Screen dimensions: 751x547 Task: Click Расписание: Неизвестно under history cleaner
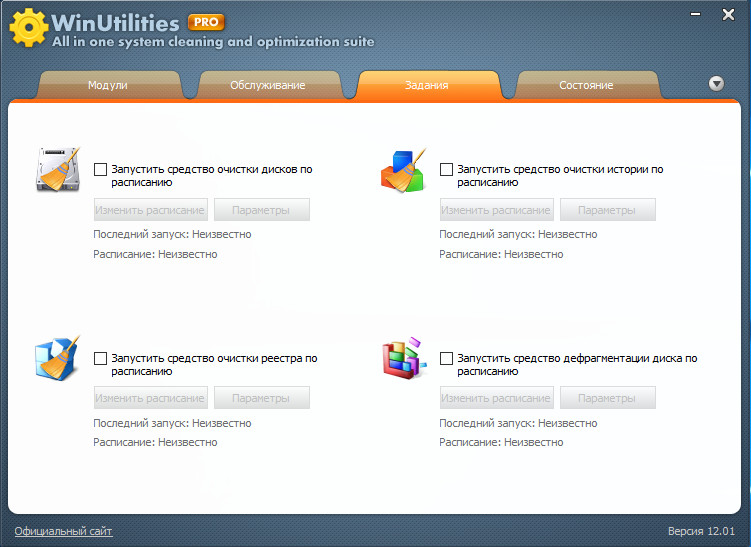(x=501, y=254)
